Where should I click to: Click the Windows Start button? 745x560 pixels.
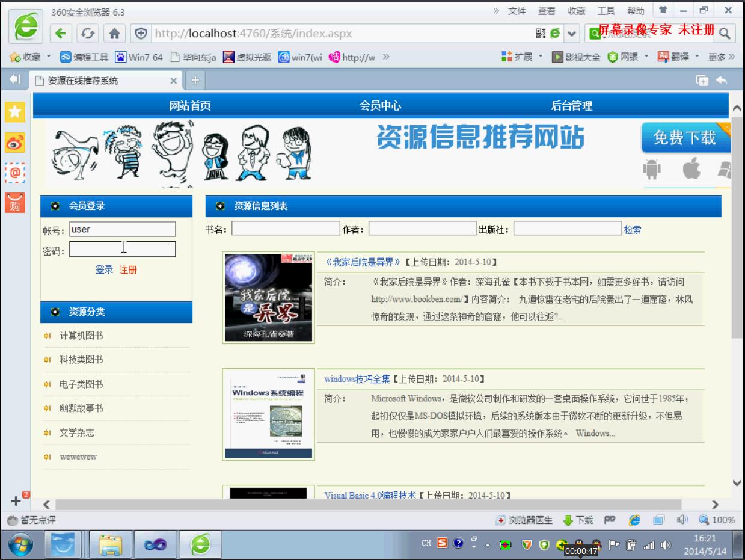pyautogui.click(x=21, y=544)
